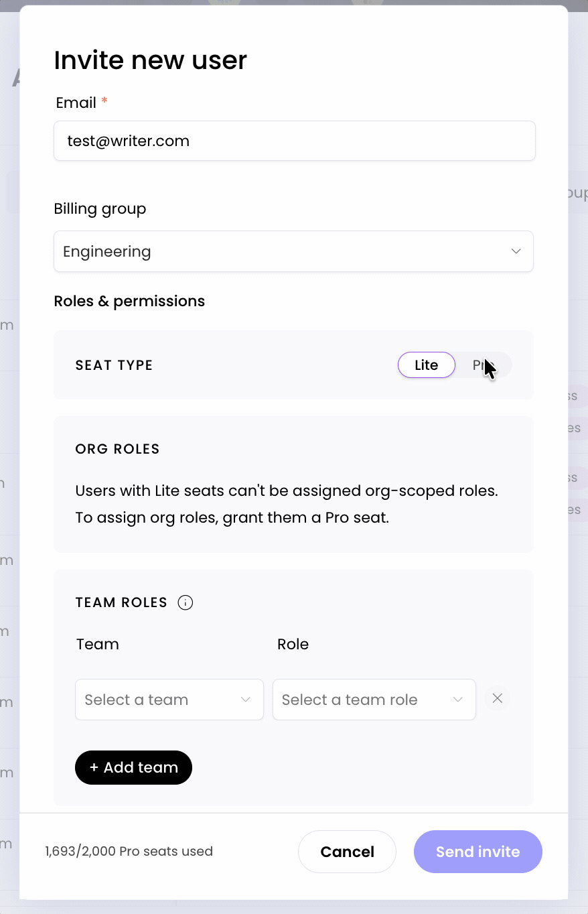Cancel the invite dialog
The image size is (588, 914).
347,852
